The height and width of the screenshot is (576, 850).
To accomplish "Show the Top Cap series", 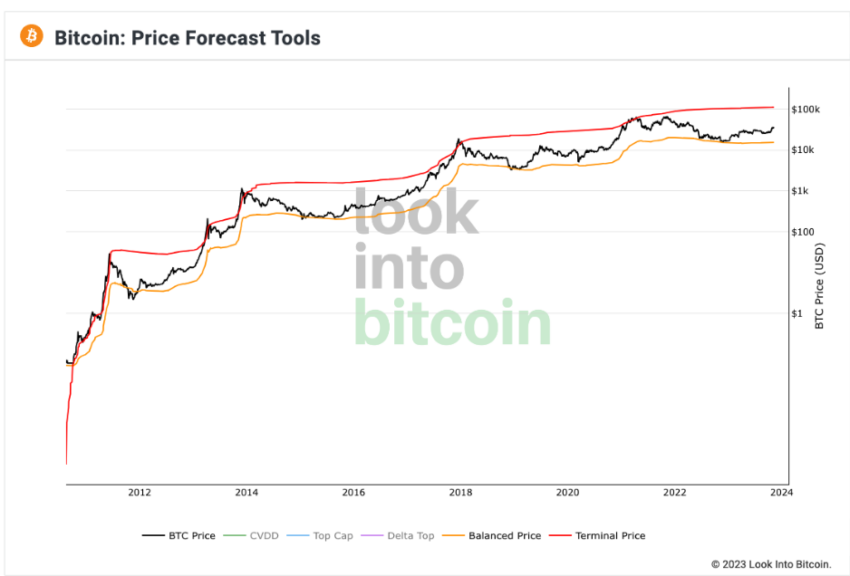I will click(x=320, y=535).
